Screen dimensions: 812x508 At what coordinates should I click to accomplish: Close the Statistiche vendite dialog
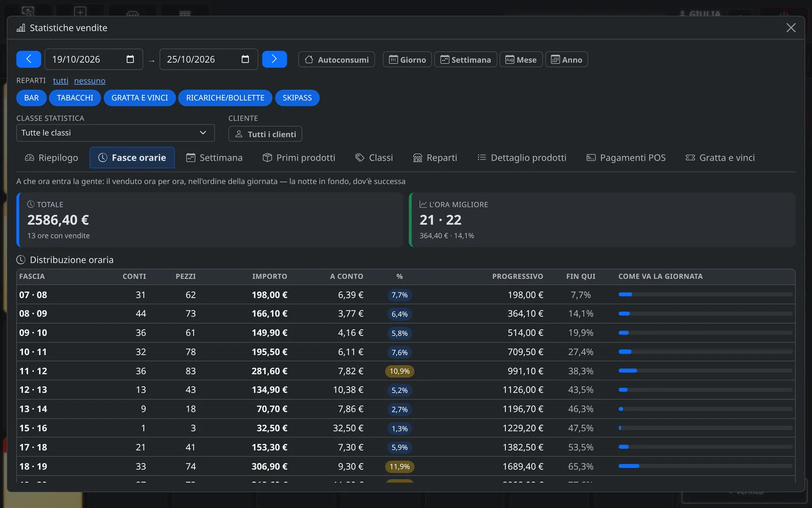point(791,28)
